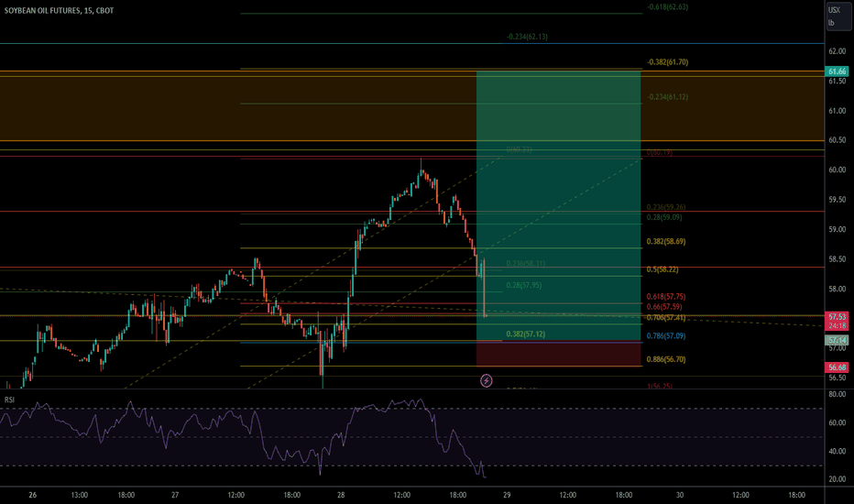This screenshot has height=504, width=854.
Task: Select the red stop-loss zone of position
Action: coord(558,354)
